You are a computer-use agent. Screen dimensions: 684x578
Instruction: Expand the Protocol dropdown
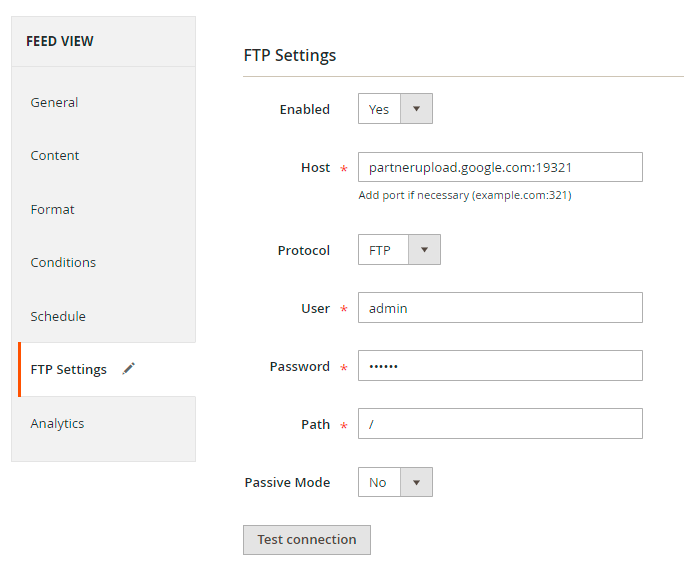tap(424, 250)
